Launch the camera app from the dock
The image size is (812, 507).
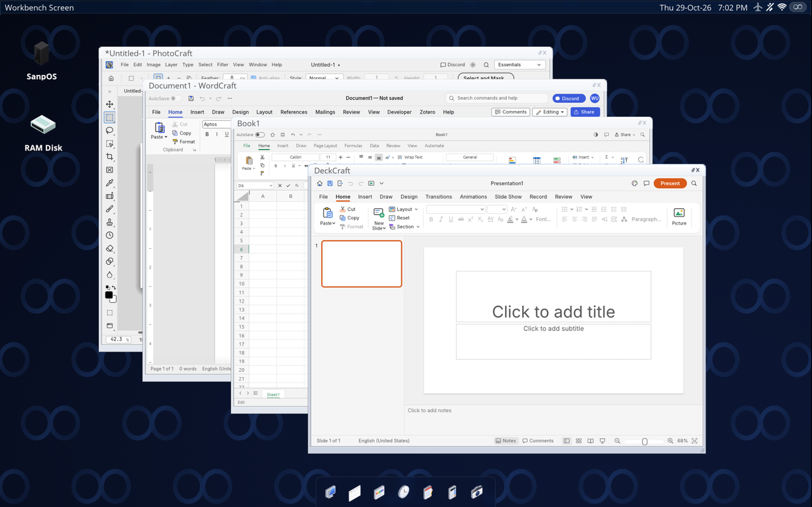click(x=476, y=492)
